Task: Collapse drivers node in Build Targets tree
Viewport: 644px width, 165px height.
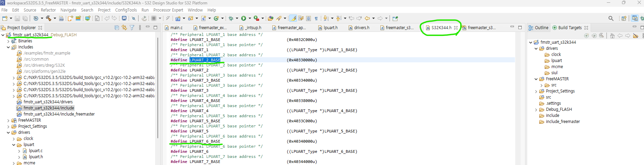Action: click(x=536, y=48)
